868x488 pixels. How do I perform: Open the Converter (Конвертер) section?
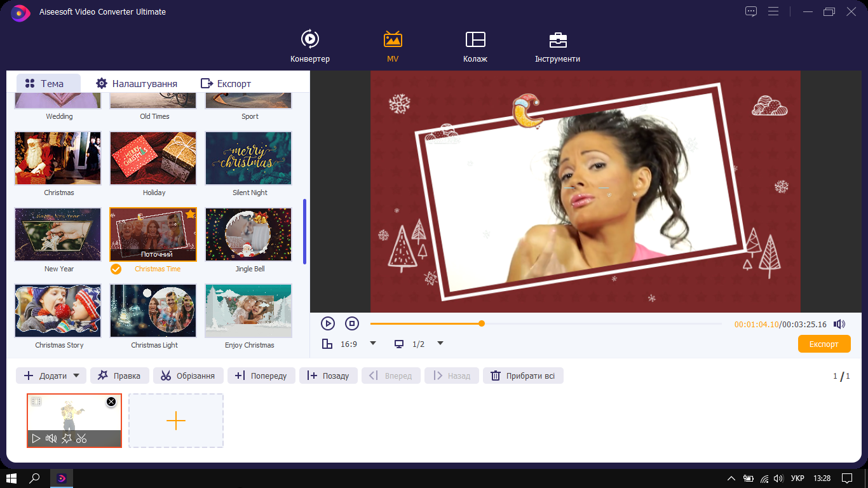coord(310,46)
